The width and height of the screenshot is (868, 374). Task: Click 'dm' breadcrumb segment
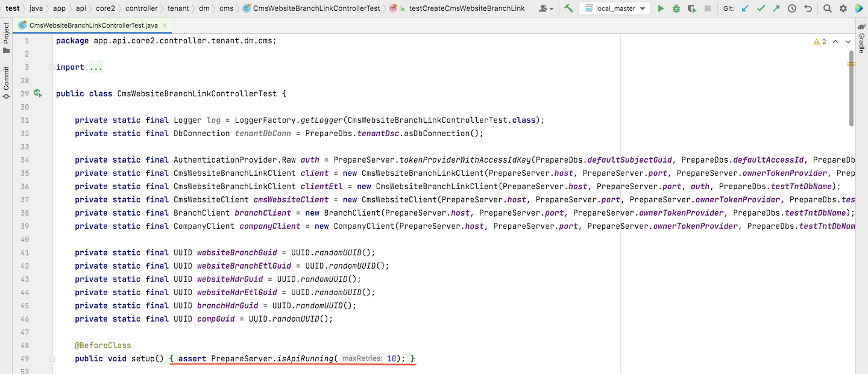[x=204, y=8]
